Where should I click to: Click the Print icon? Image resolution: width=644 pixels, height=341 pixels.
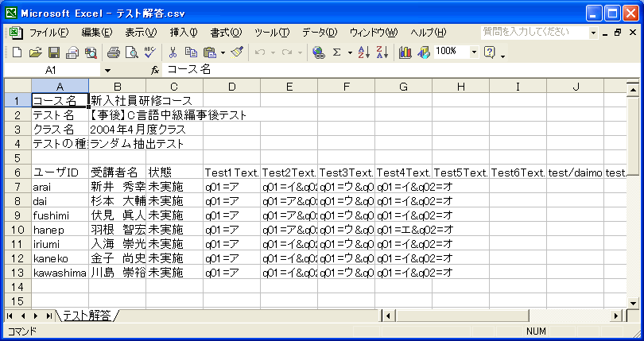point(114,52)
